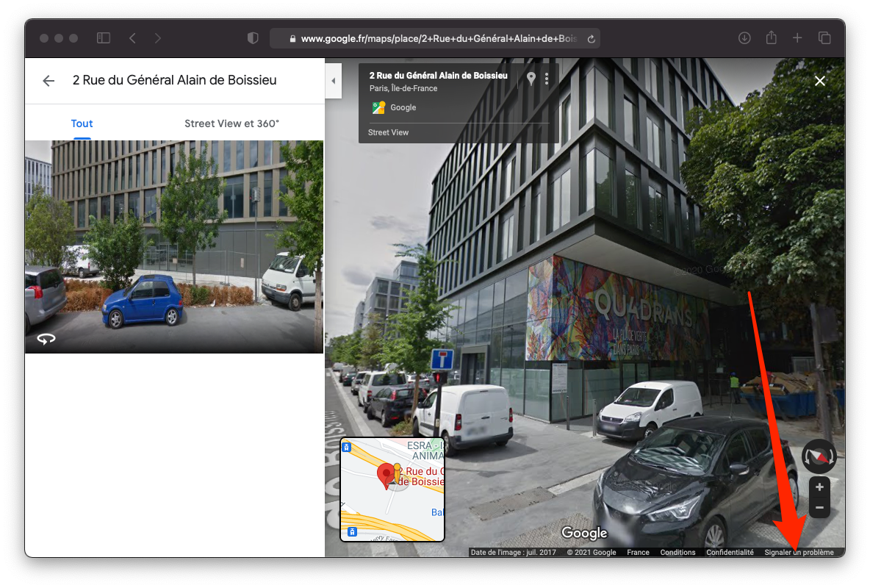Click the Google Maps logo in address card
The width and height of the screenshot is (870, 588).
379,108
